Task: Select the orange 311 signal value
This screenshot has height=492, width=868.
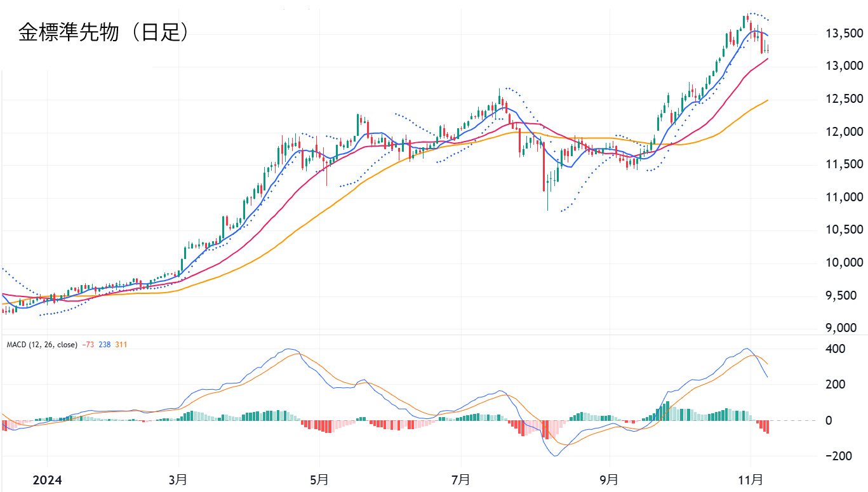Action: click(x=121, y=345)
